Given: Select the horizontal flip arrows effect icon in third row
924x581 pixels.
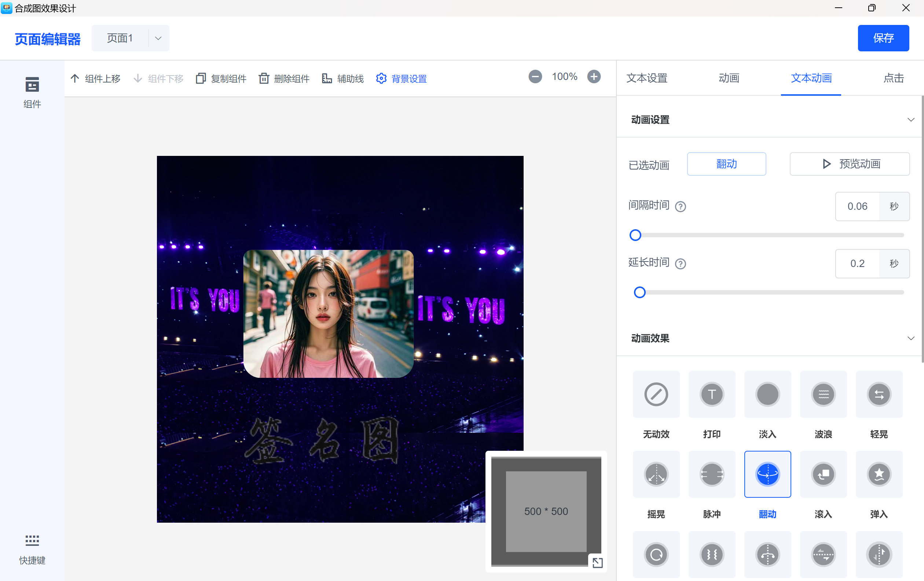Looking at the screenshot, I should [824, 555].
